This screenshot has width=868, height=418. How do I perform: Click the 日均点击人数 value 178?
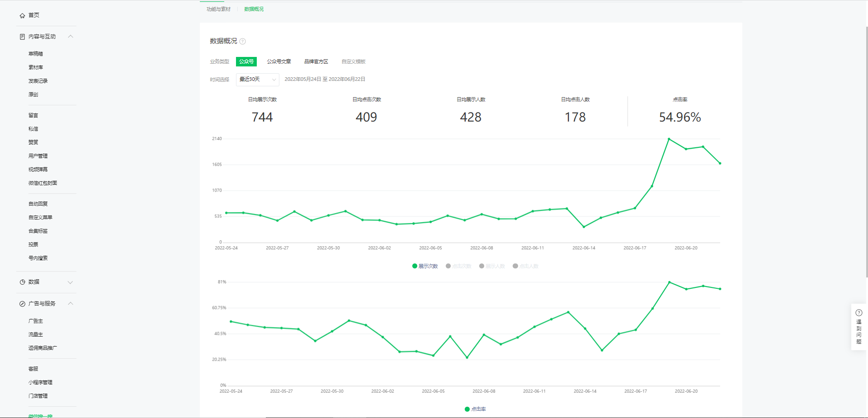click(575, 117)
